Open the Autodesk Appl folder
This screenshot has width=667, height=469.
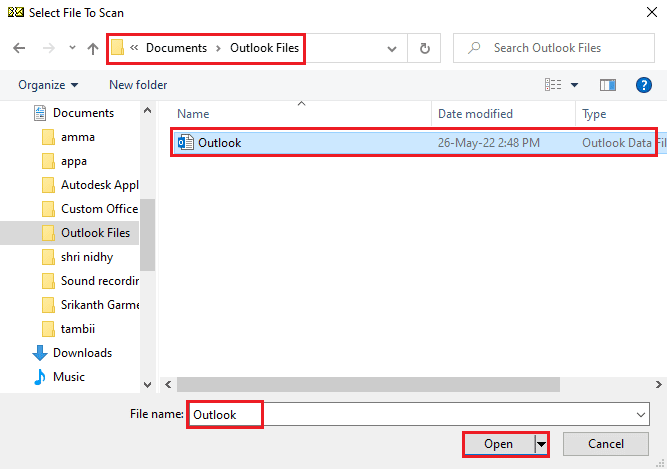(x=100, y=185)
